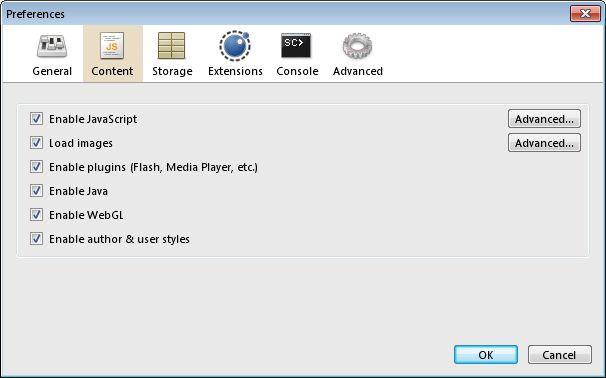Open Advanced options for Load images

tap(544, 143)
